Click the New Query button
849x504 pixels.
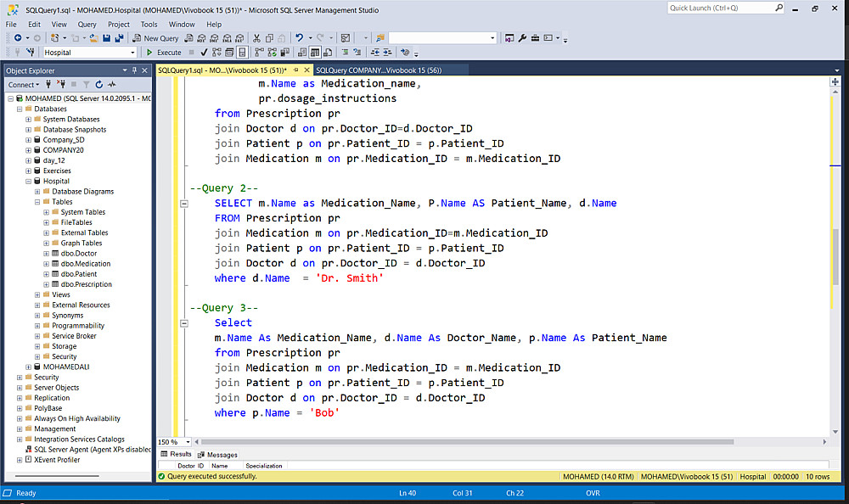pyautogui.click(x=155, y=38)
